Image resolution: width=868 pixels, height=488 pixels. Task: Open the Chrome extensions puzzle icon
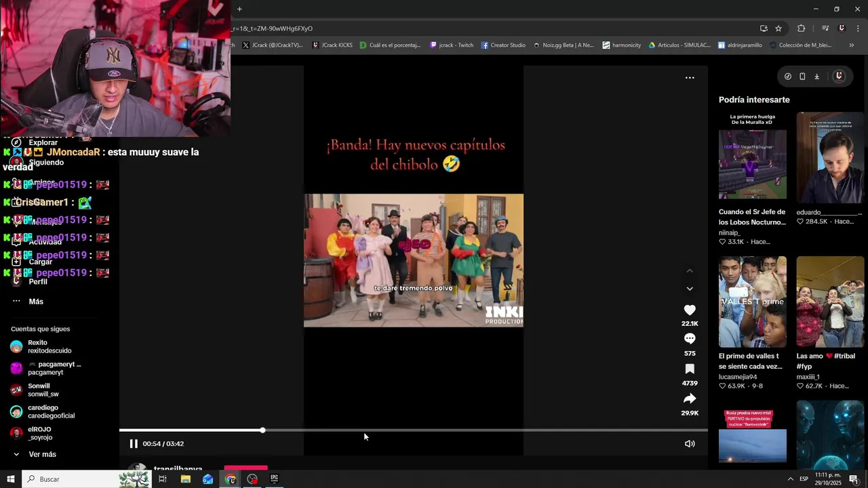point(801,28)
